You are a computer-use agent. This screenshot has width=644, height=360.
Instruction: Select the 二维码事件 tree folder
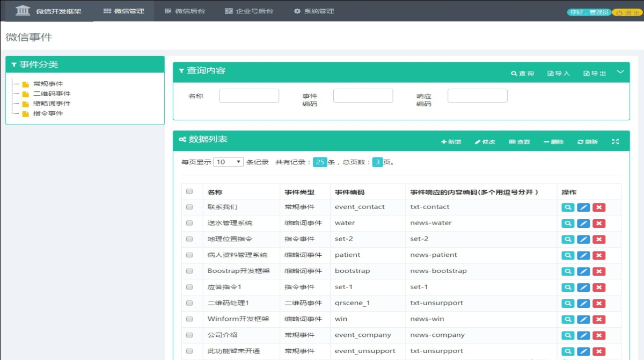47,93
